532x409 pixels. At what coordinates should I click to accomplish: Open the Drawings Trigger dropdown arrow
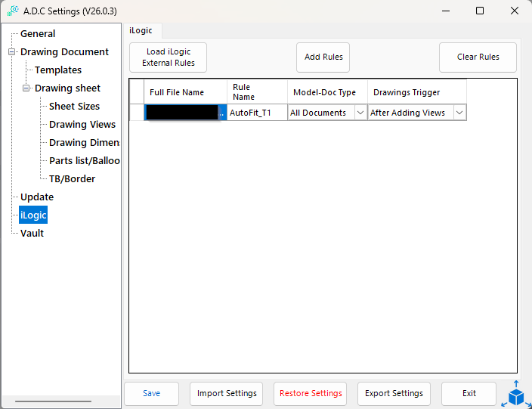click(459, 113)
